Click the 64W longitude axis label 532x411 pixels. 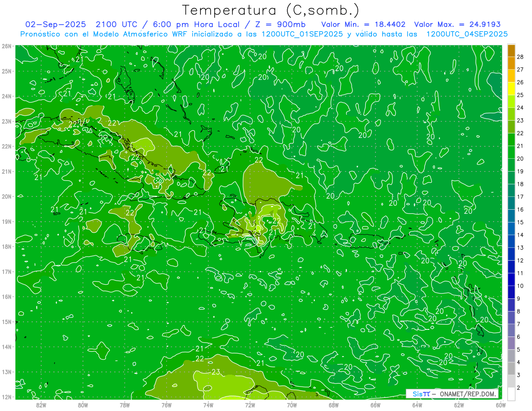point(417,405)
